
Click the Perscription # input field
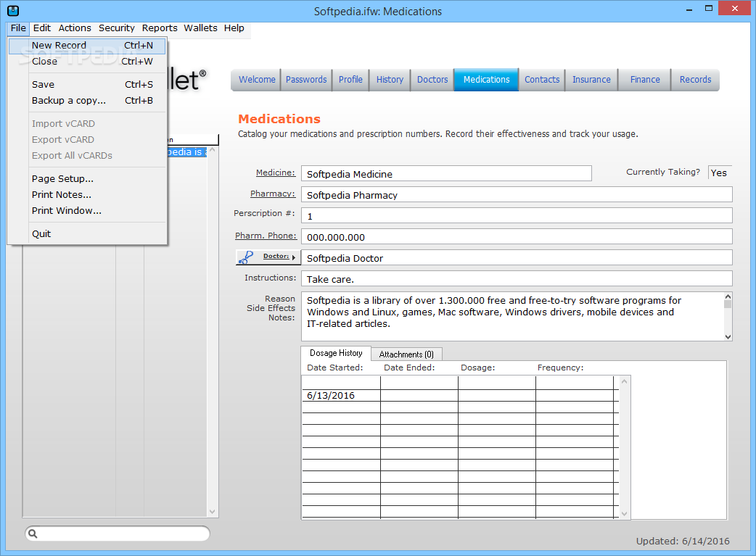(517, 216)
